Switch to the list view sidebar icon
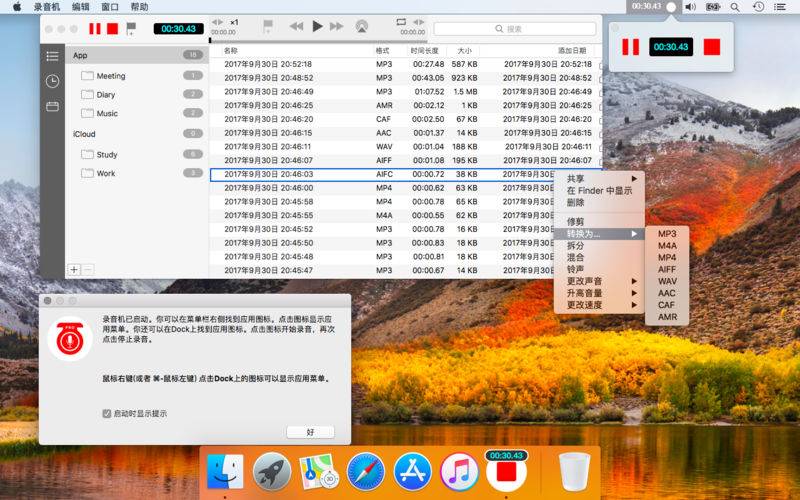 [52, 56]
